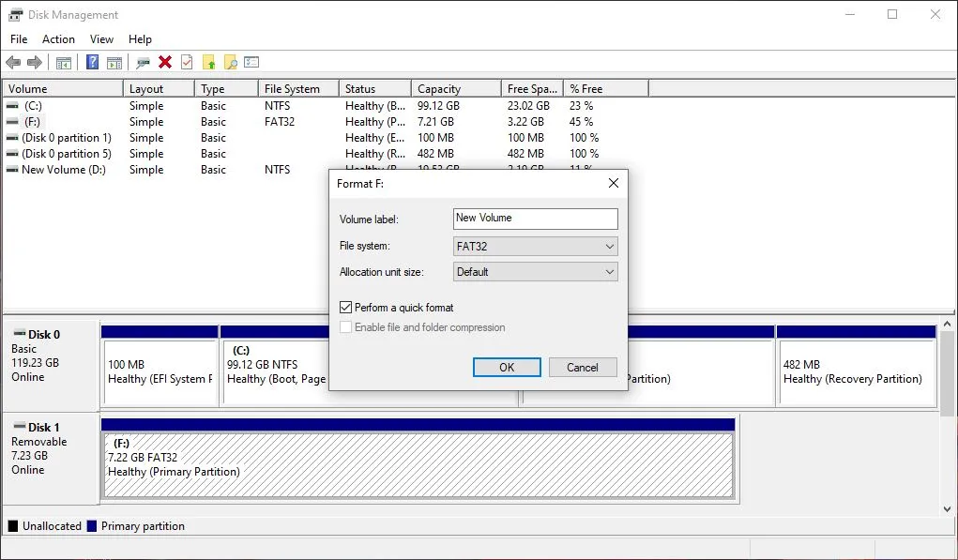Confirm formatting with the OK button

507,367
